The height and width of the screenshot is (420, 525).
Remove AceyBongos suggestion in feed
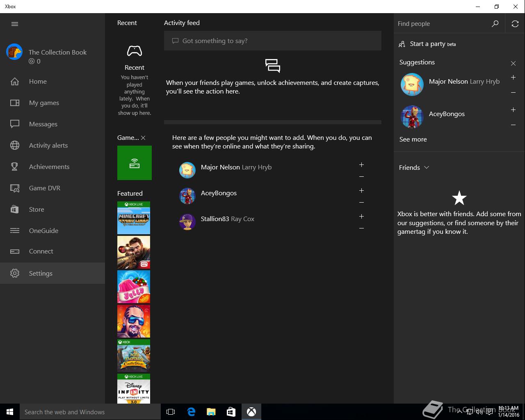[361, 203]
